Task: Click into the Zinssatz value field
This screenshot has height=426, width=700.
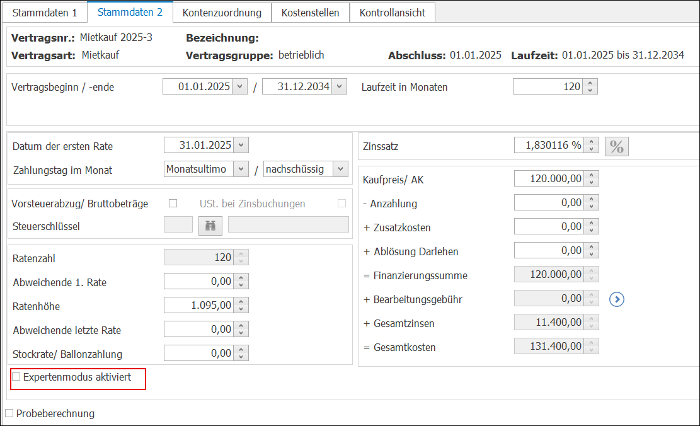Action: click(x=549, y=145)
